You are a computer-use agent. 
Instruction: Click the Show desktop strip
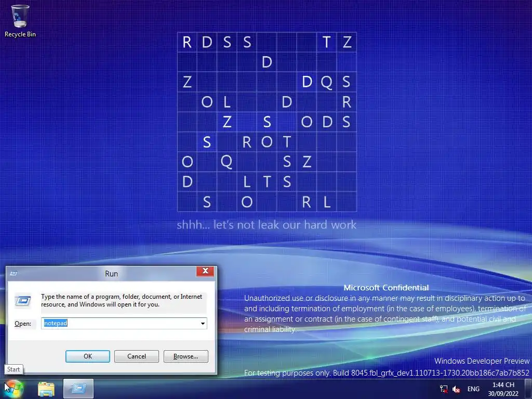pos(528,389)
